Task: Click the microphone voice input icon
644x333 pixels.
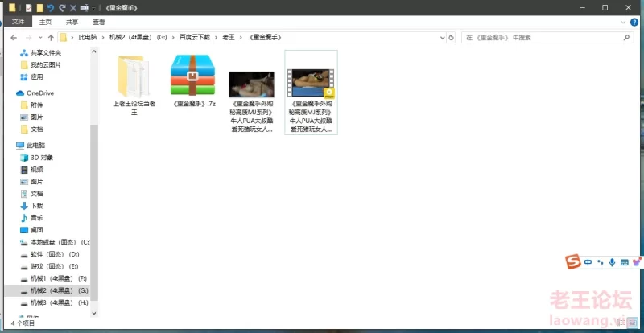Action: (x=612, y=262)
